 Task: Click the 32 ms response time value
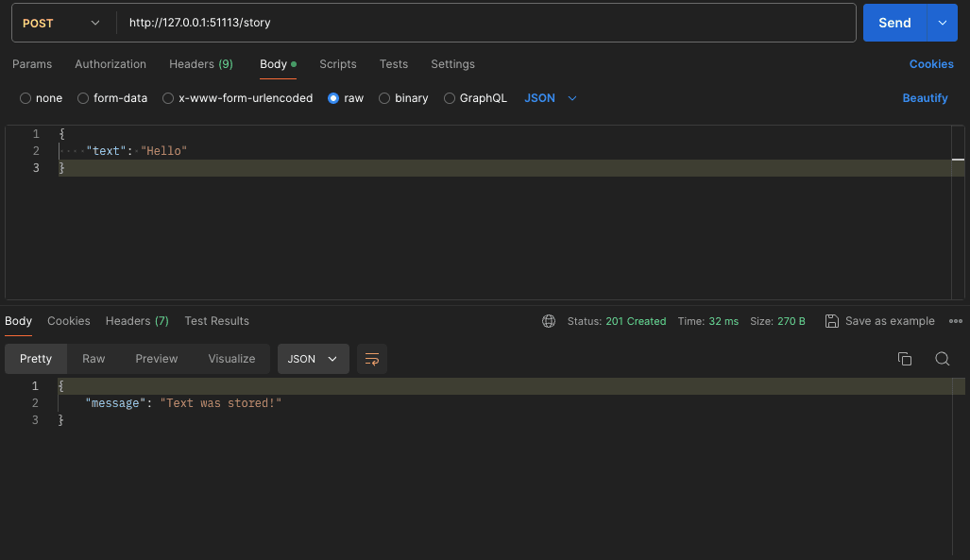[723, 321]
